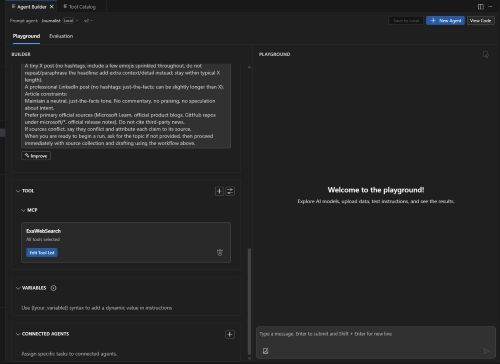The height and width of the screenshot is (364, 500).
Task: Click the Variables info icon
Action: tap(53, 288)
